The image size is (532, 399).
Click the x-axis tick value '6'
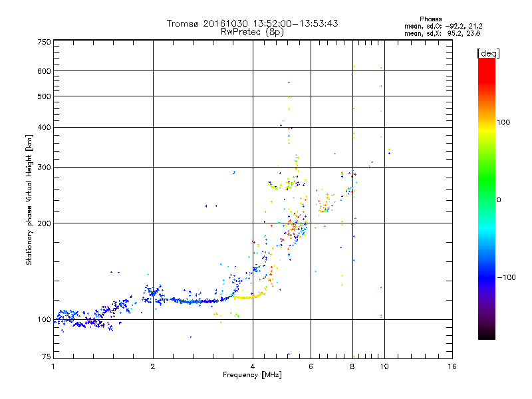[311, 366]
